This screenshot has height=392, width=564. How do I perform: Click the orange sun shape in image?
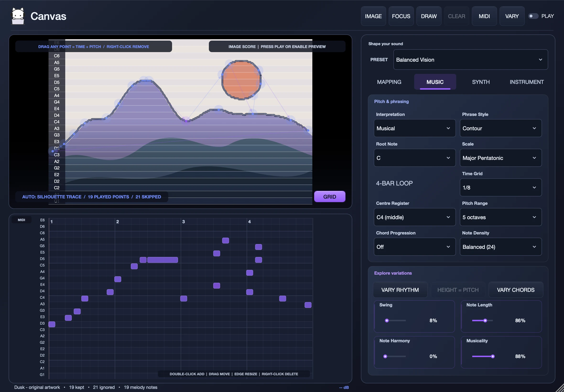tap(241, 80)
